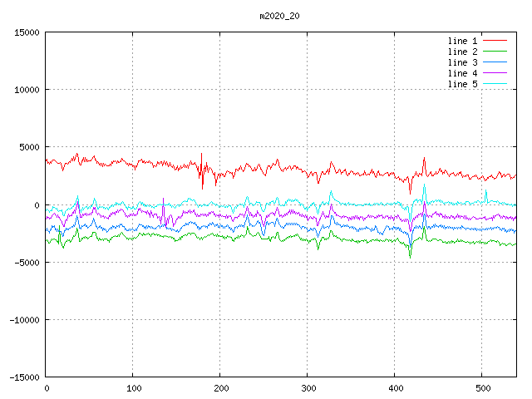Image resolution: width=532 pixels, height=399 pixels.
Task: Click the purple line 4 legend sample
Action: pos(495,73)
